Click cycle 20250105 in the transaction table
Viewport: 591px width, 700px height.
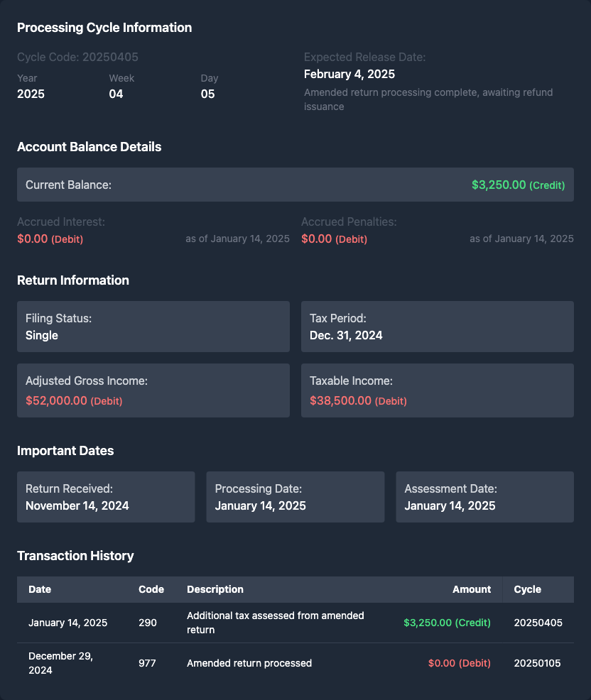[537, 663]
